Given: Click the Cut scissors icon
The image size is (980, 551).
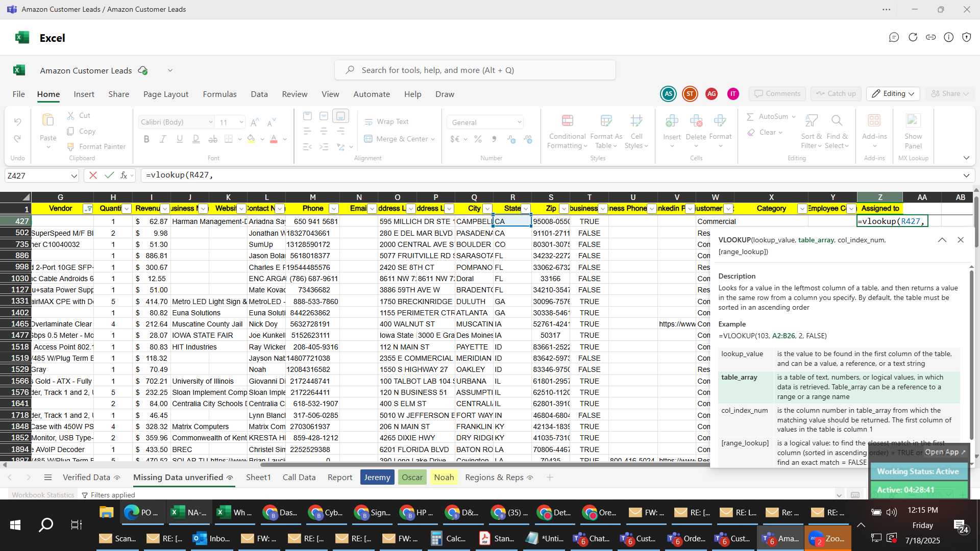Looking at the screenshot, I should click(x=71, y=116).
